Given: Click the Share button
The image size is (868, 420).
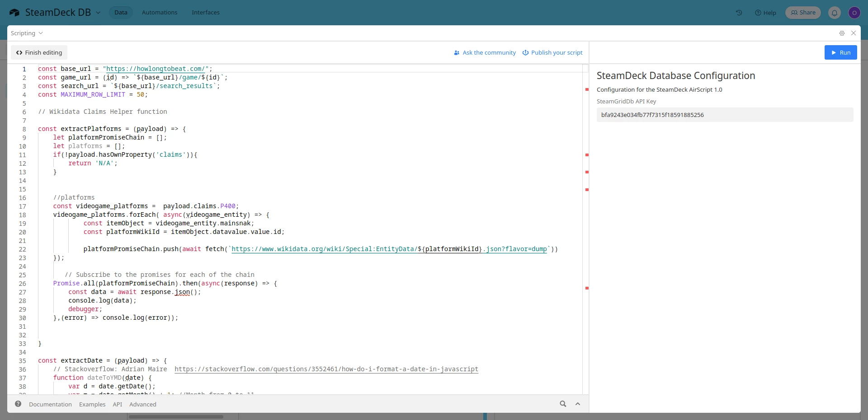Looking at the screenshot, I should [x=803, y=13].
